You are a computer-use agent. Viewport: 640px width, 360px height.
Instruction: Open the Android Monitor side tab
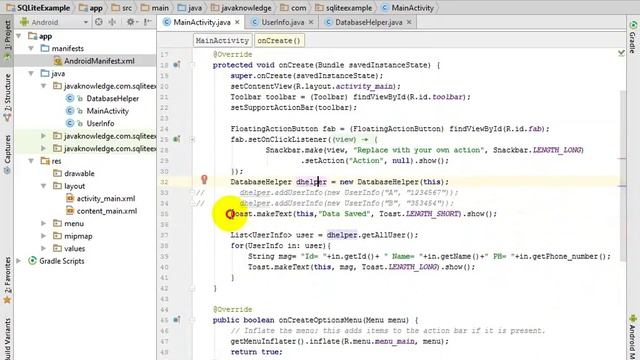(633, 337)
